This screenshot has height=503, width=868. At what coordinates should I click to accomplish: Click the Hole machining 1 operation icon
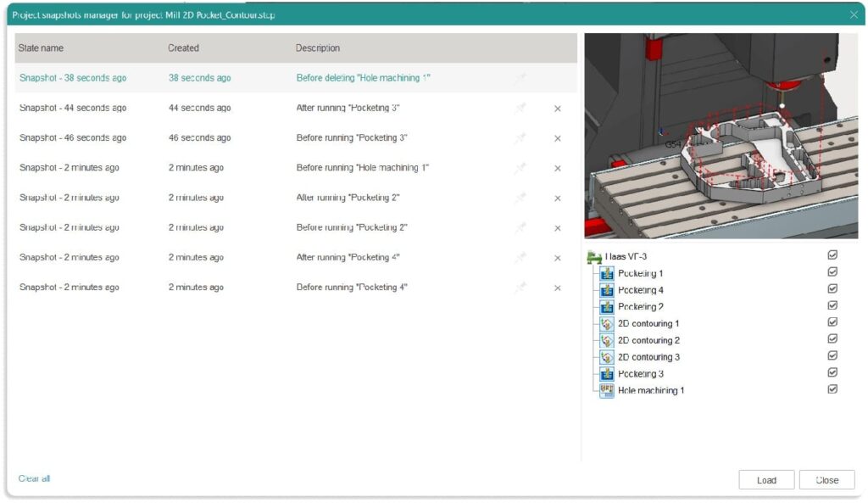pos(605,390)
